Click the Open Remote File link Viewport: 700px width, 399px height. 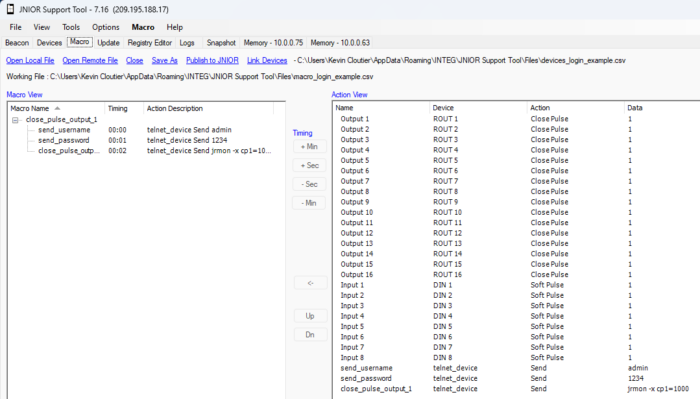90,60
